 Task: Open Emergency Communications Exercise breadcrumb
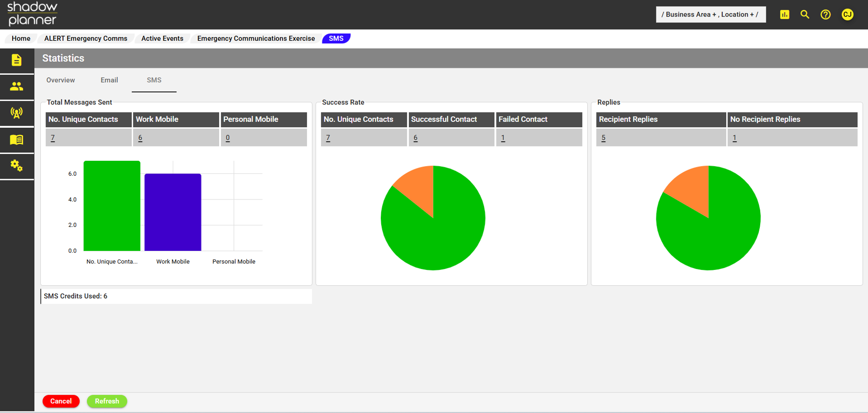tap(256, 38)
